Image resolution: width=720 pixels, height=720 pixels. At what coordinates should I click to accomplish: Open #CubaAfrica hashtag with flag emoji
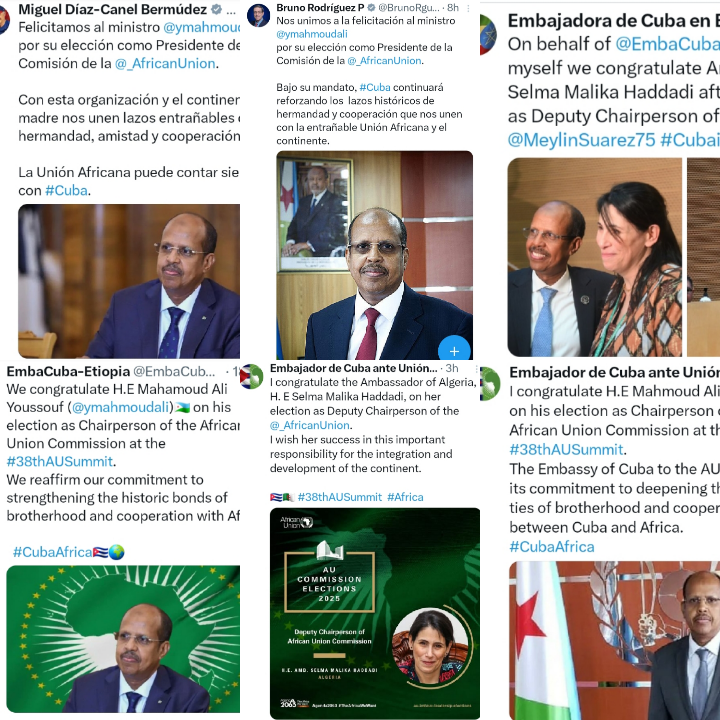click(x=68, y=552)
